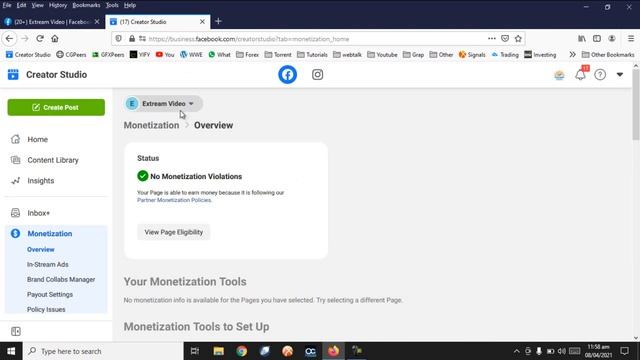Viewport: 640px width, 360px height.
Task: Open the File menu
Action: [x=7, y=5]
